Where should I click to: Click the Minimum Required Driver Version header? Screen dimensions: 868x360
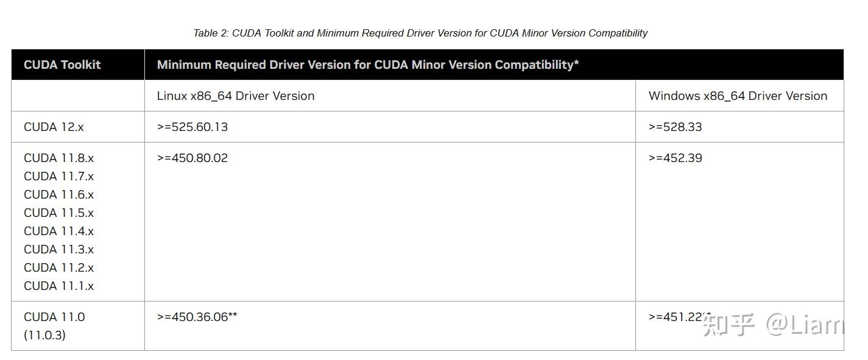(x=367, y=65)
